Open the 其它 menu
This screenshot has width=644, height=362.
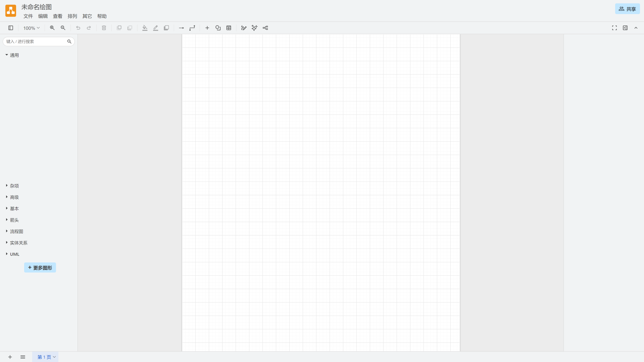click(x=87, y=16)
